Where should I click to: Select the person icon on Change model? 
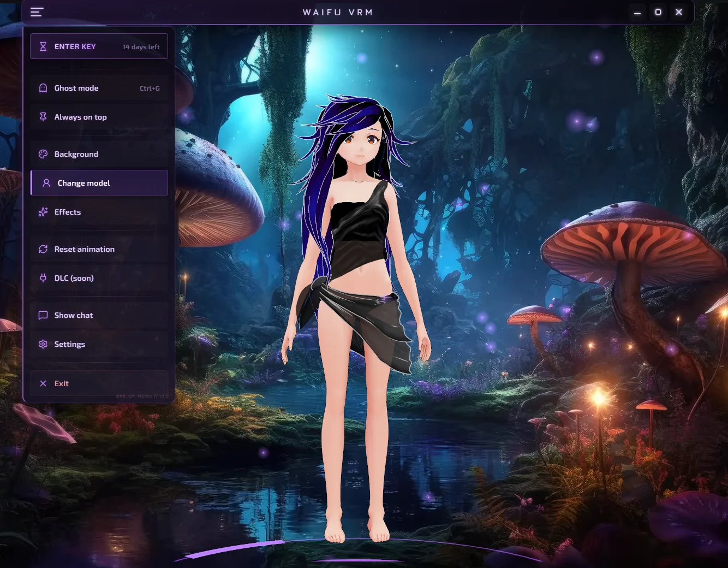(x=46, y=182)
